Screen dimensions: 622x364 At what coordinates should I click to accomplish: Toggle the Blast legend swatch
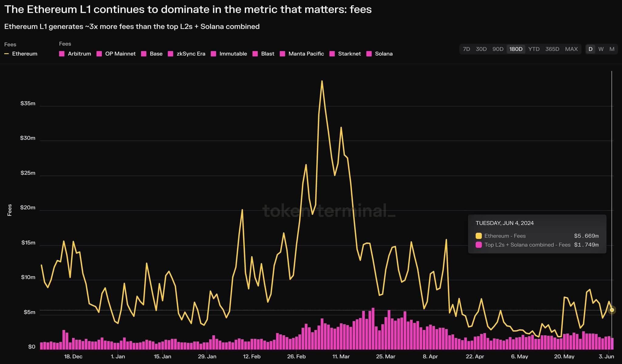pos(255,54)
